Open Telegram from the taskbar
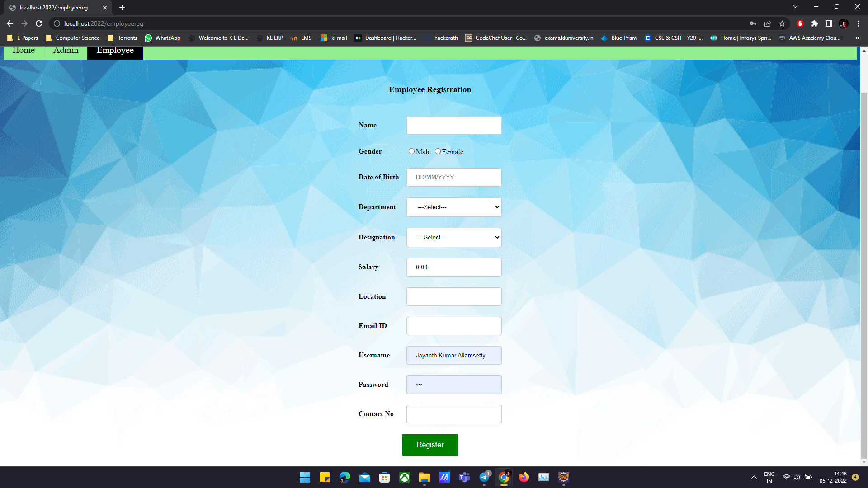The width and height of the screenshot is (868, 488). pos(484,477)
